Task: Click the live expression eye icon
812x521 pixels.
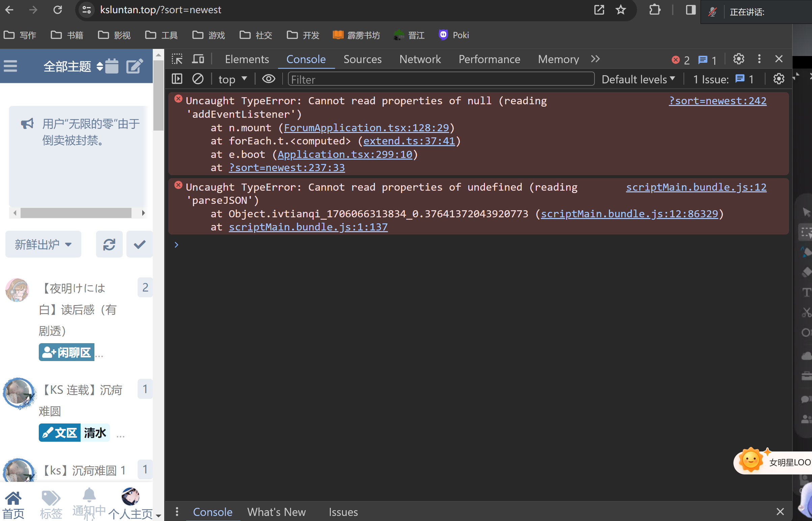Action: tap(269, 79)
